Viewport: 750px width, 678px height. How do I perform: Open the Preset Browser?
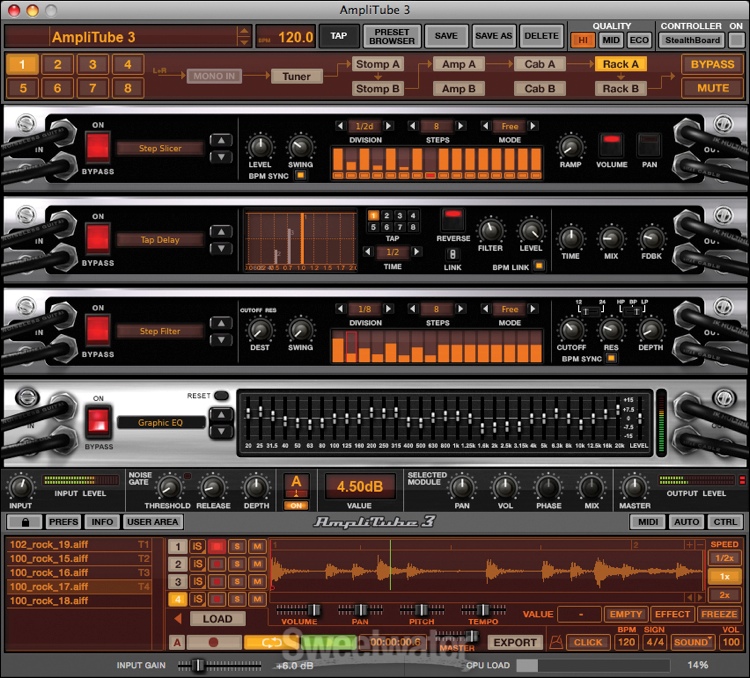coord(394,36)
